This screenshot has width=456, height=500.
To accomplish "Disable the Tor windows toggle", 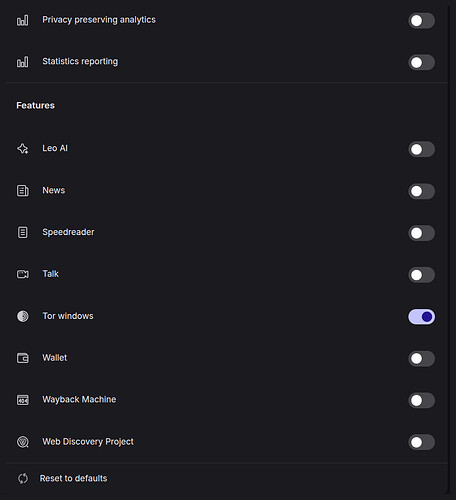I will click(x=421, y=317).
